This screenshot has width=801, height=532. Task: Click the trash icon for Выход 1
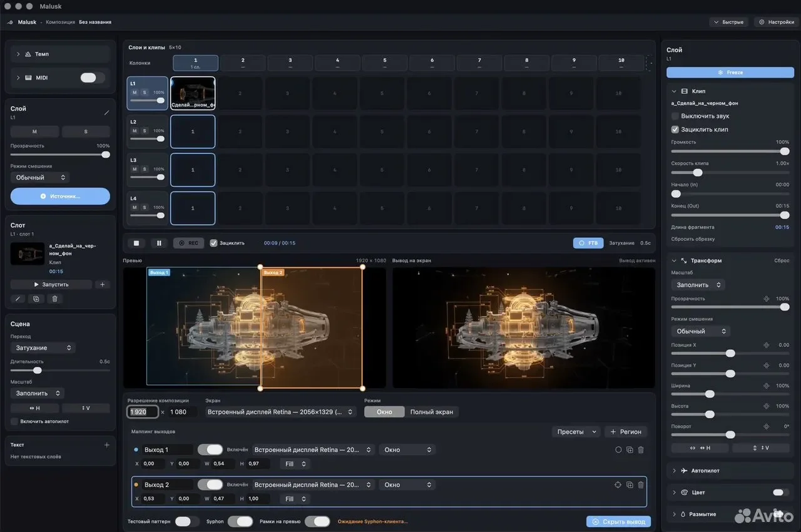(x=641, y=449)
